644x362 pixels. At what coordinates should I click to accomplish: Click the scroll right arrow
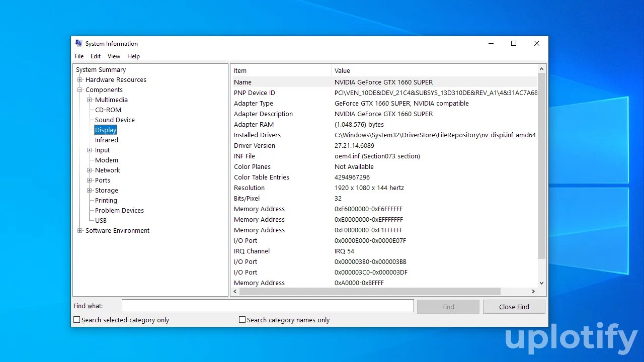pyautogui.click(x=533, y=291)
